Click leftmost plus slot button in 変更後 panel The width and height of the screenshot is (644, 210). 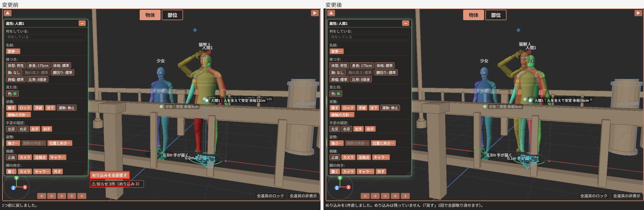pos(365,196)
